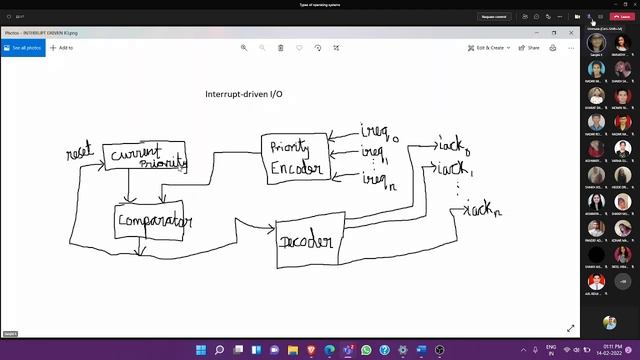Open the overflow participants count bubble

tap(623, 282)
